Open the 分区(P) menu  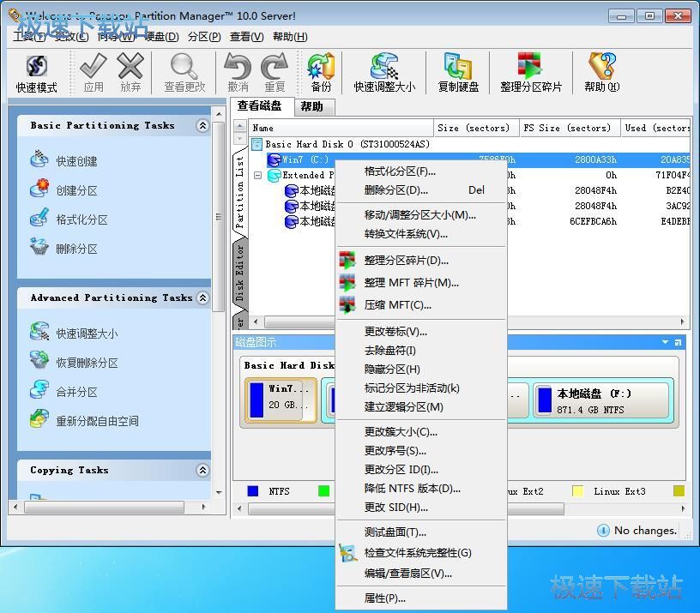[204, 37]
